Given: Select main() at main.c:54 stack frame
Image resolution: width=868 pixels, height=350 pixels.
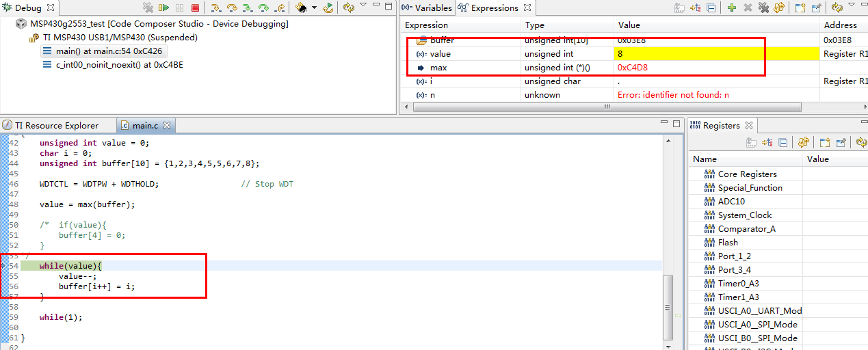Looking at the screenshot, I should tap(104, 51).
